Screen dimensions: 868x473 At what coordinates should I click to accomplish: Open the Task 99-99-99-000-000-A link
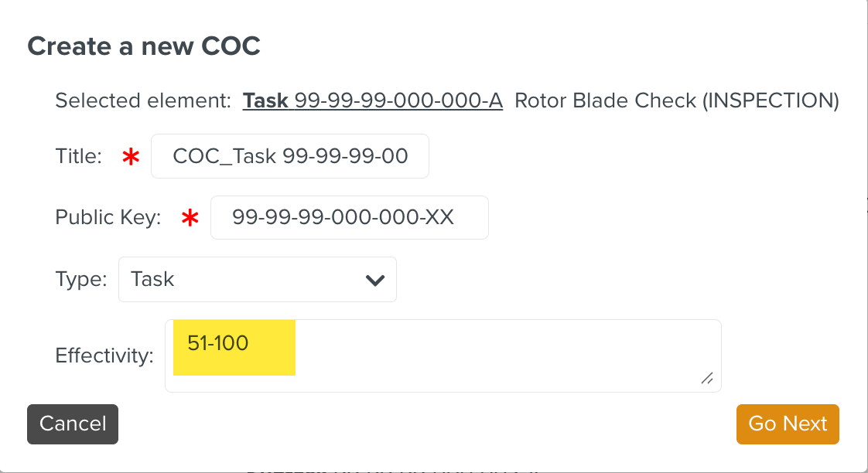coord(373,100)
